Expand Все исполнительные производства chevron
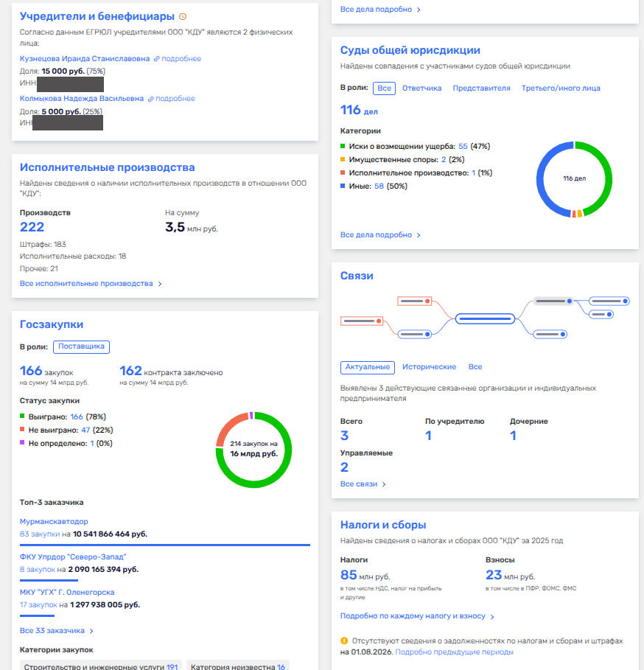This screenshot has height=670, width=644. (160, 284)
